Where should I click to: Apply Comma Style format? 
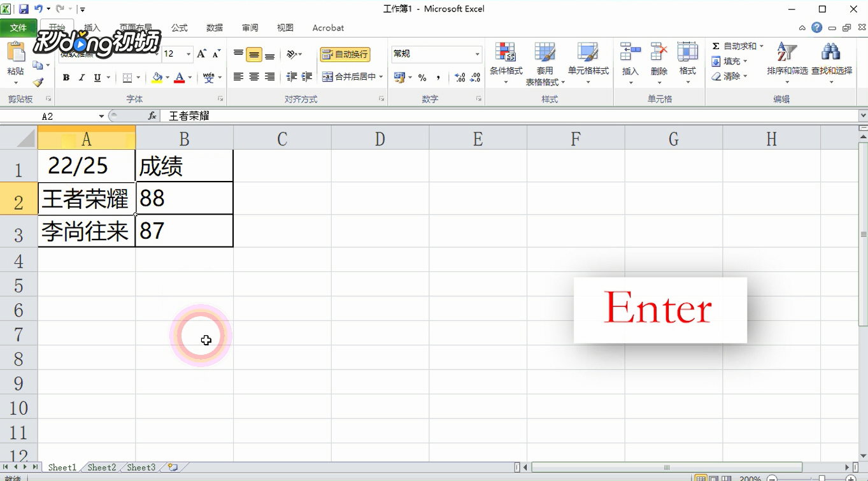[x=439, y=77]
